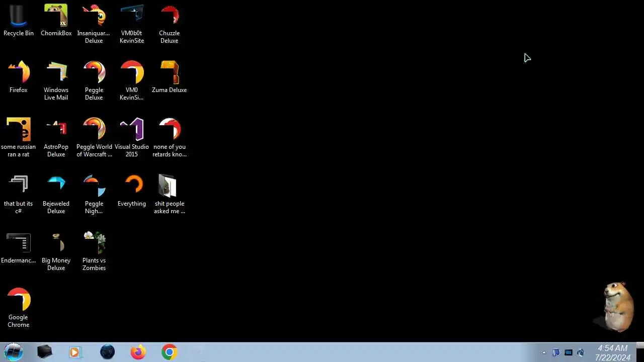Viewport: 644px width, 362px height.
Task: Open the volume speaker tray icon
Action: click(x=581, y=352)
